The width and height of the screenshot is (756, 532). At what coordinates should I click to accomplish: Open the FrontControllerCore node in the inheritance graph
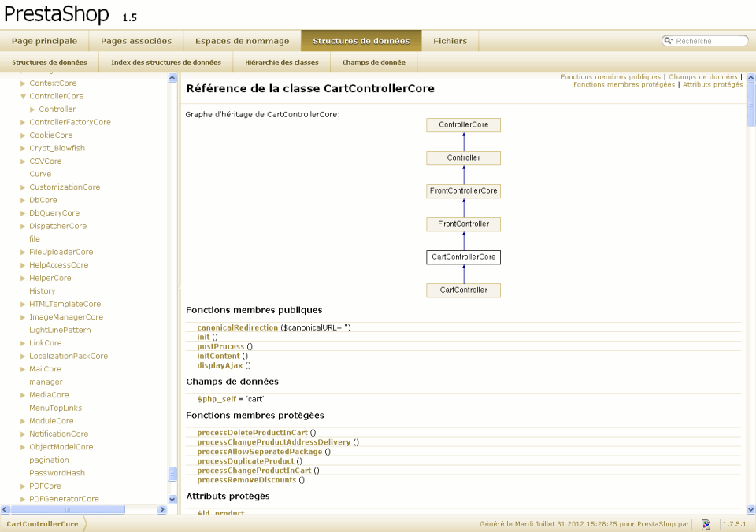(463, 191)
